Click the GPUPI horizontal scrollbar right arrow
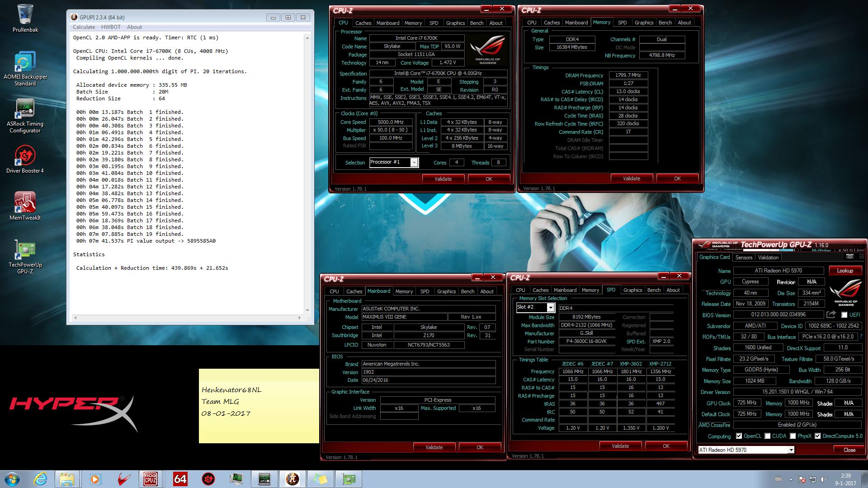Screen dimensions: 868x488 299,318
